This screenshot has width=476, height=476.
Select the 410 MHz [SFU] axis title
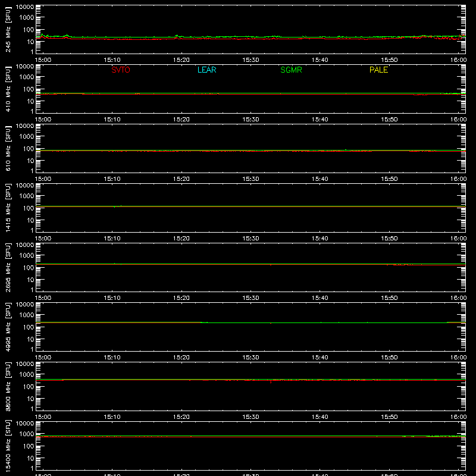pos(8,89)
